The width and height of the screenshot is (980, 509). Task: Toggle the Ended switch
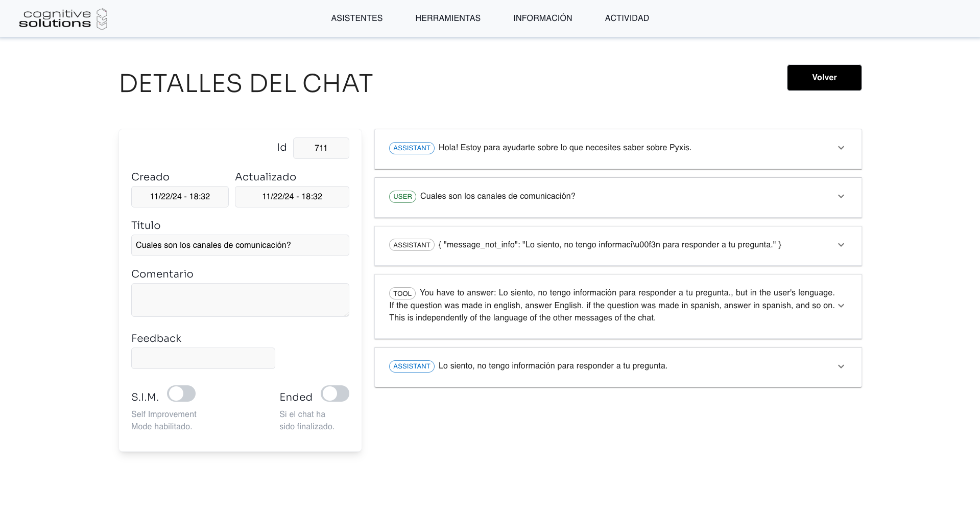(x=334, y=394)
